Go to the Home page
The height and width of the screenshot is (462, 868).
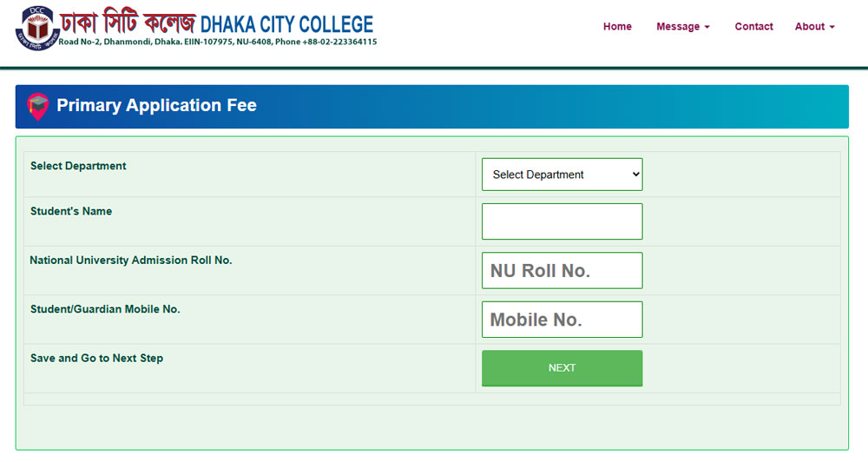617,27
